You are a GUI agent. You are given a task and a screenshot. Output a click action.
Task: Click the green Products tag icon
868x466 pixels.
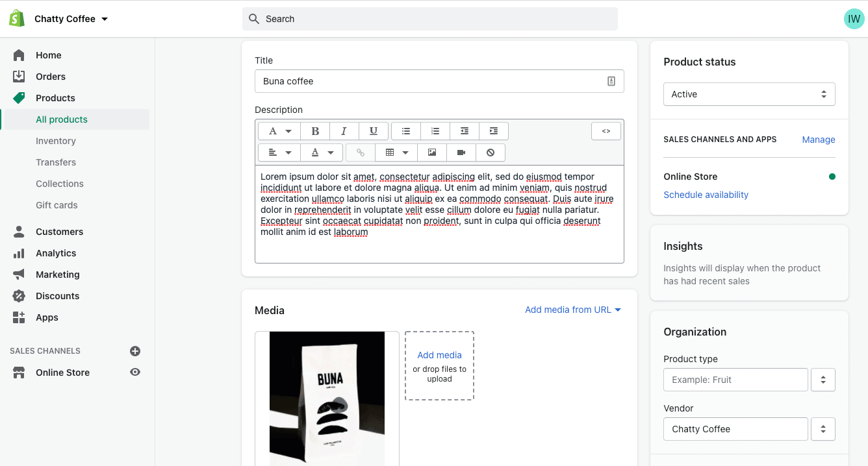(19, 98)
